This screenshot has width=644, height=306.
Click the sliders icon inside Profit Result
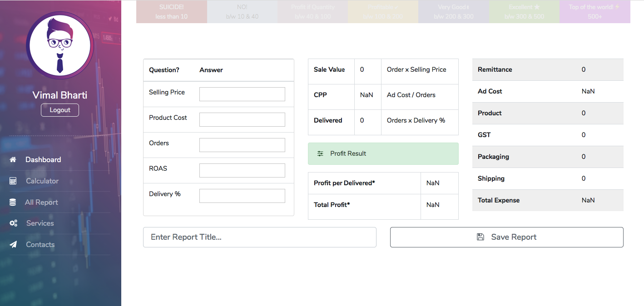point(319,153)
